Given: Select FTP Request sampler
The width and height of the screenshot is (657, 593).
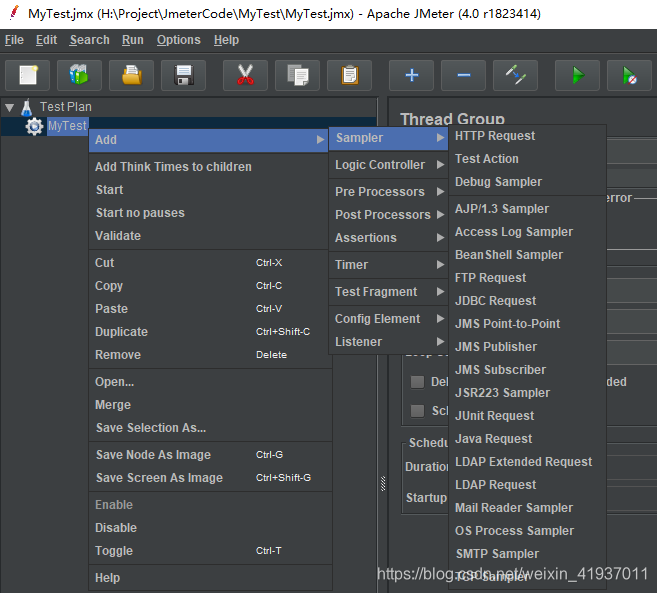Looking at the screenshot, I should click(x=528, y=278).
